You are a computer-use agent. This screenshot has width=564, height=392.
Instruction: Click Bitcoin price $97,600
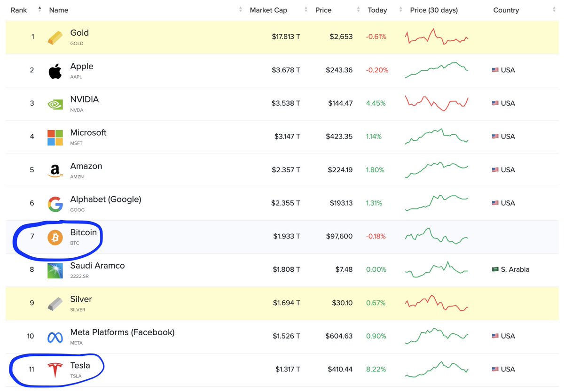pos(339,236)
